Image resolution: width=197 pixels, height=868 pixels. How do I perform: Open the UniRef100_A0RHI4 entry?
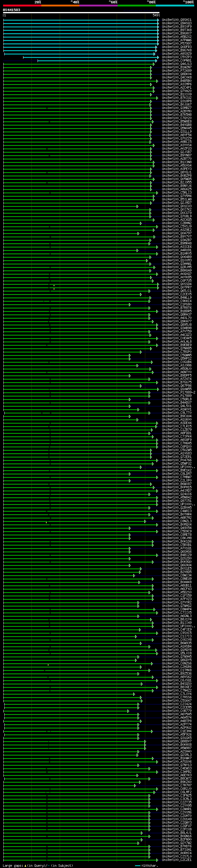pyautogui.click(x=176, y=853)
